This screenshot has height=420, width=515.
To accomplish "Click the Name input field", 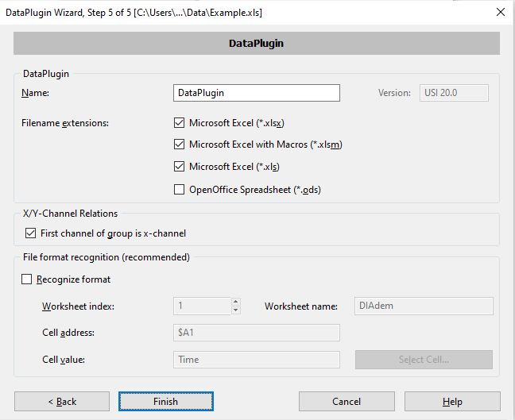I will pyautogui.click(x=256, y=93).
